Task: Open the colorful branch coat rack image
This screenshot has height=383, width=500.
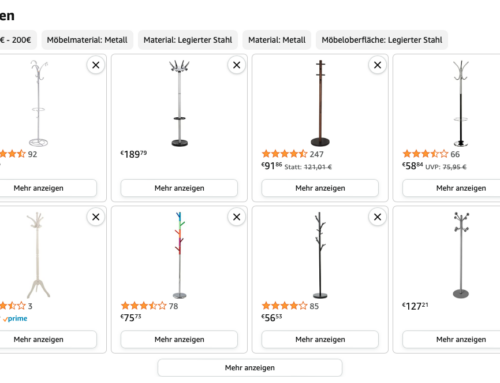Action: 180,255
